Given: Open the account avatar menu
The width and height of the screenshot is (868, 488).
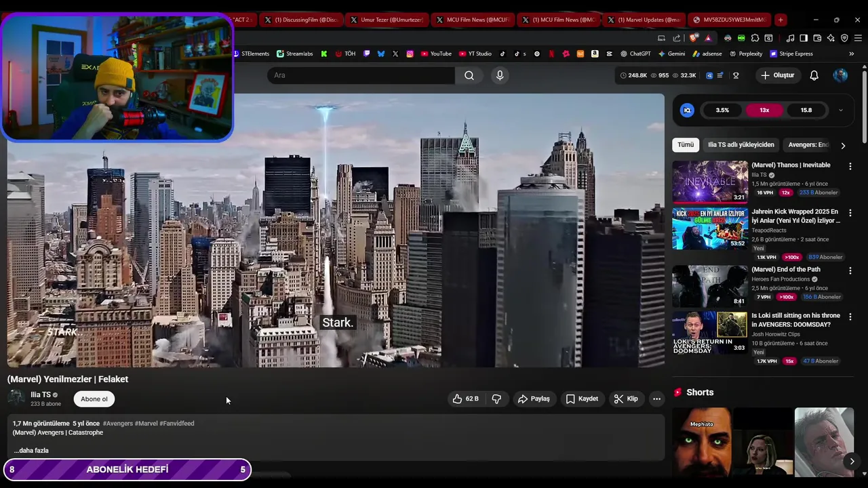Looking at the screenshot, I should point(840,75).
